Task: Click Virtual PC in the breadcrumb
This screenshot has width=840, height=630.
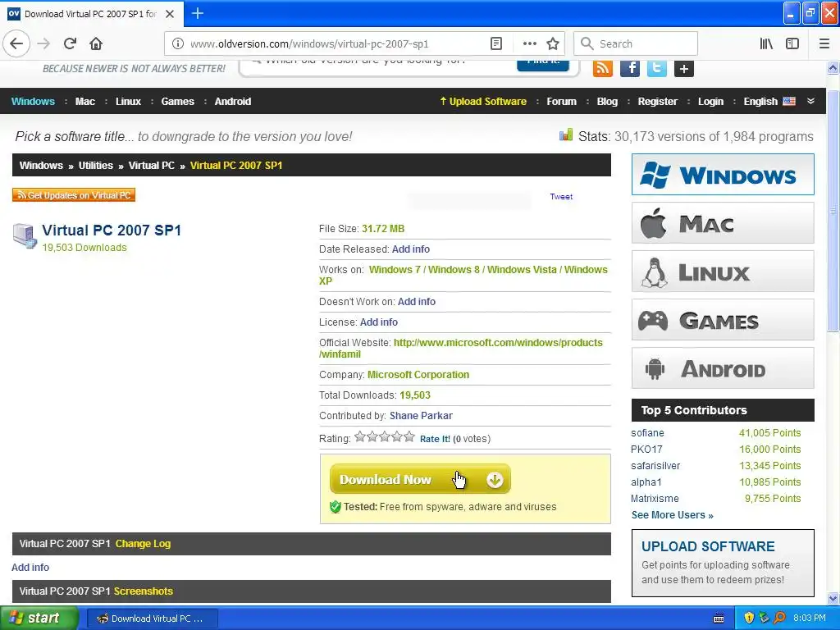Action: 151,166
